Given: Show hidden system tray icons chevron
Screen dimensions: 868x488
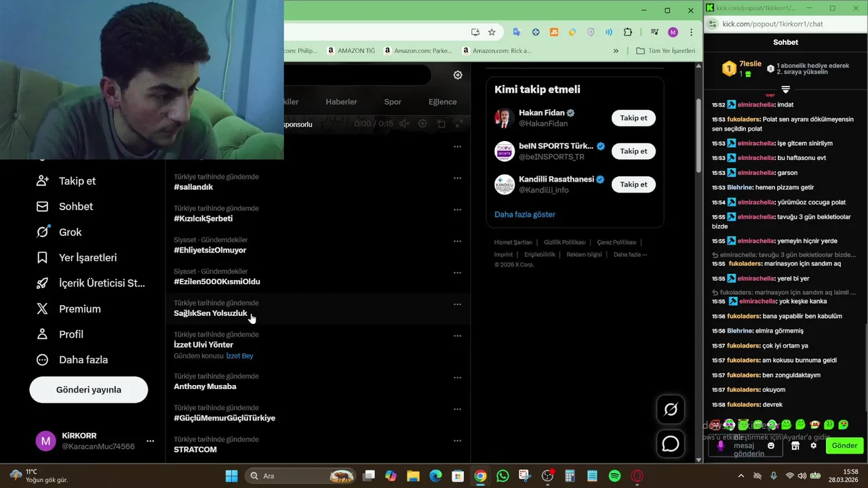Looking at the screenshot, I should [741, 476].
